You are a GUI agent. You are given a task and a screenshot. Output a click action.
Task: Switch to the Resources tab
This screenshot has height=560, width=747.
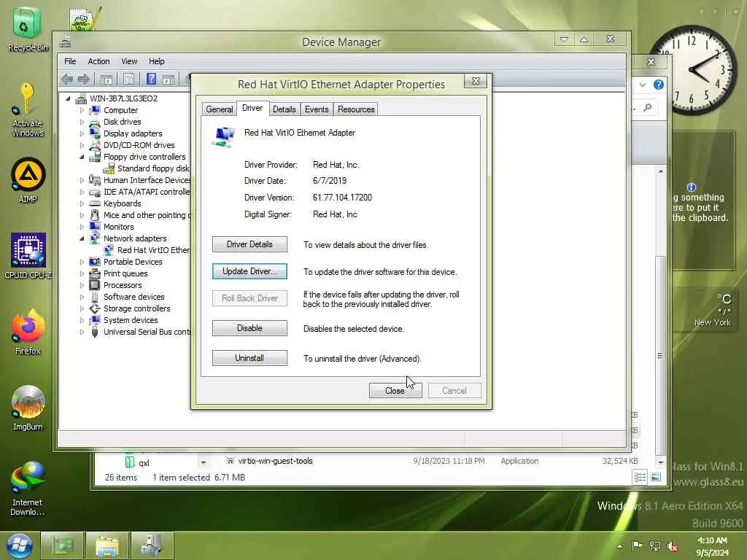[x=356, y=109]
